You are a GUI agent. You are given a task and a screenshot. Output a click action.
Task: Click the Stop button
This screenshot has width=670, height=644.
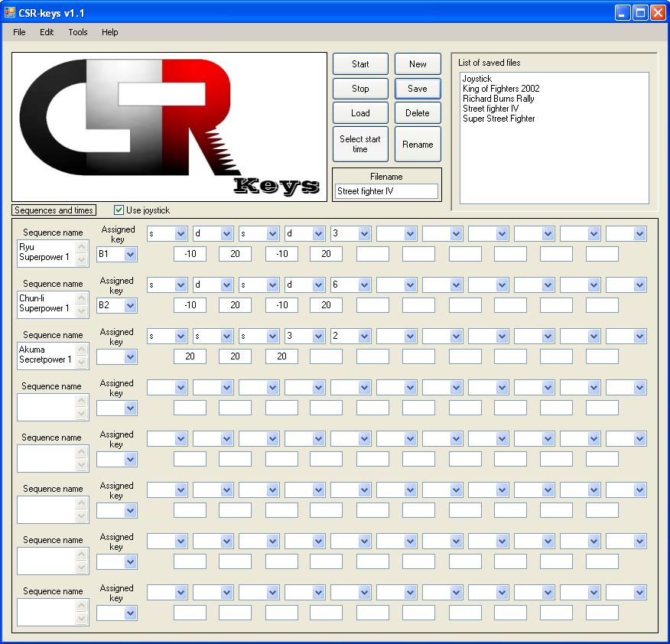coord(360,89)
